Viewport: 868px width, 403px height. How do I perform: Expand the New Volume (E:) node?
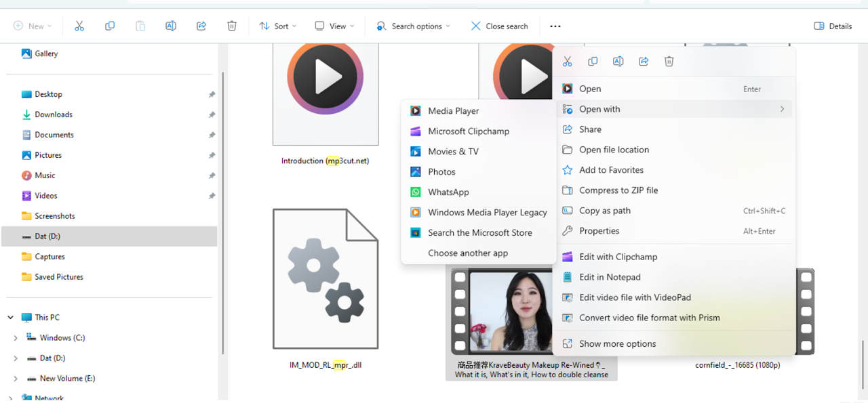tap(16, 378)
